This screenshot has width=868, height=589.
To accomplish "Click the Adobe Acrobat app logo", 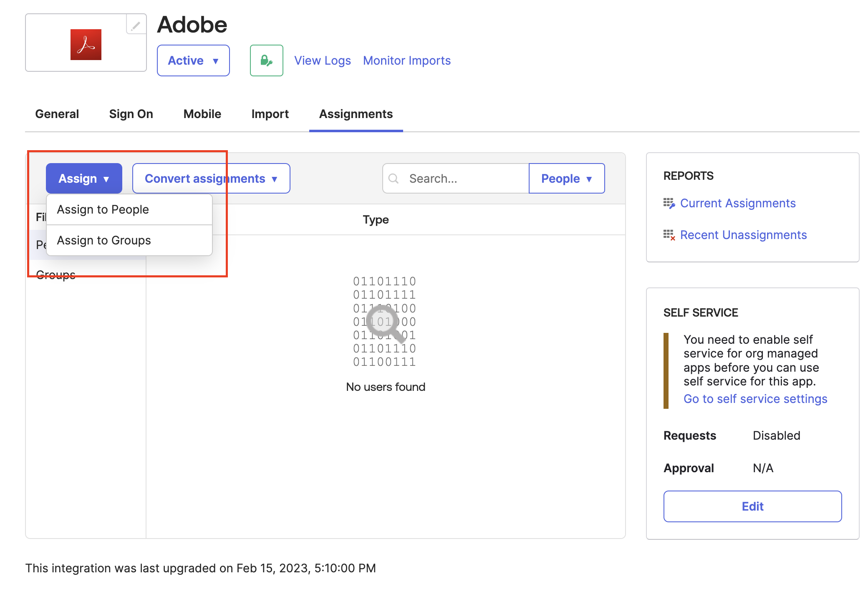I will [x=86, y=45].
